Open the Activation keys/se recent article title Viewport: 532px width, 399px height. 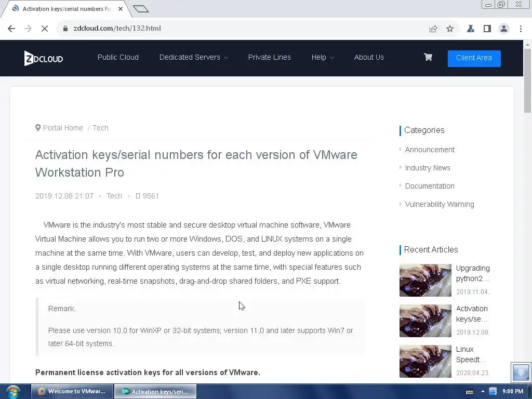coord(472,314)
